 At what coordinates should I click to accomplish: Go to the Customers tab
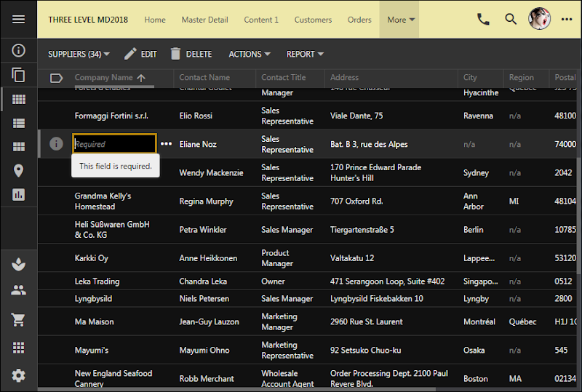pyautogui.click(x=313, y=20)
